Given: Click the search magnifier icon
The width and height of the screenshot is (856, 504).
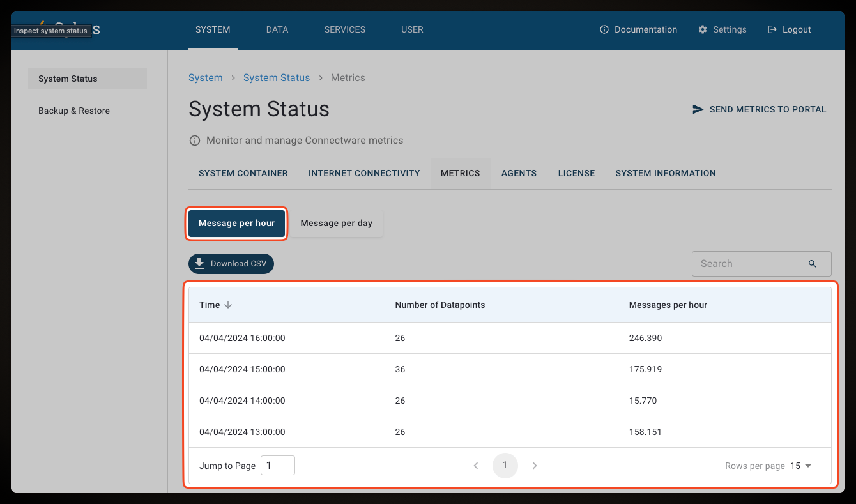Looking at the screenshot, I should click(813, 263).
